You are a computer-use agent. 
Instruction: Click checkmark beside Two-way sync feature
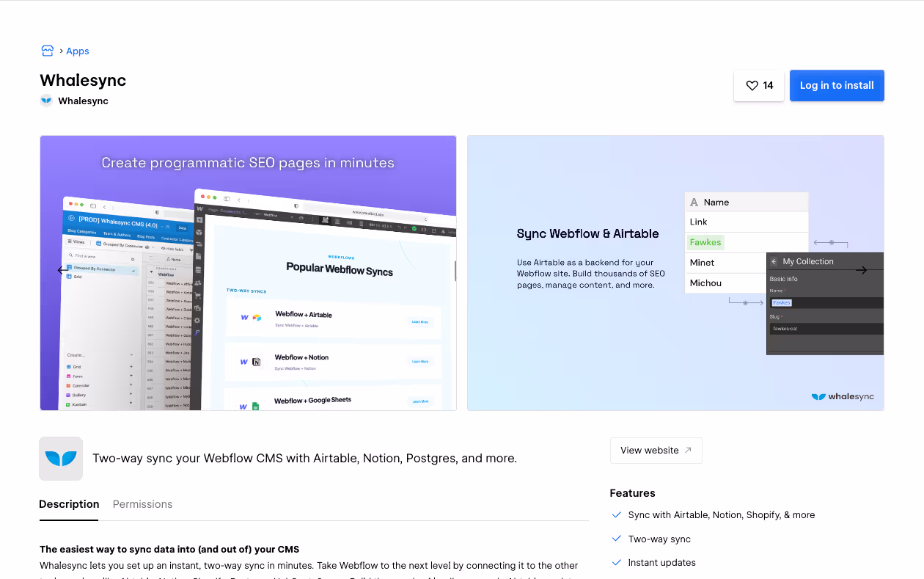pos(617,539)
